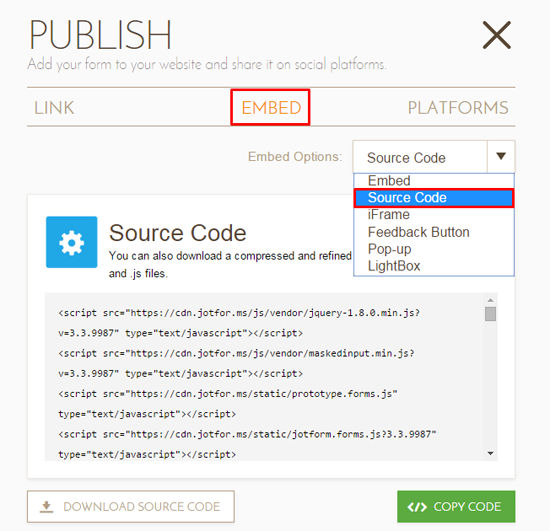Image resolution: width=550 pixels, height=531 pixels.
Task: Click the green COPY CODE button
Action: pos(456,506)
